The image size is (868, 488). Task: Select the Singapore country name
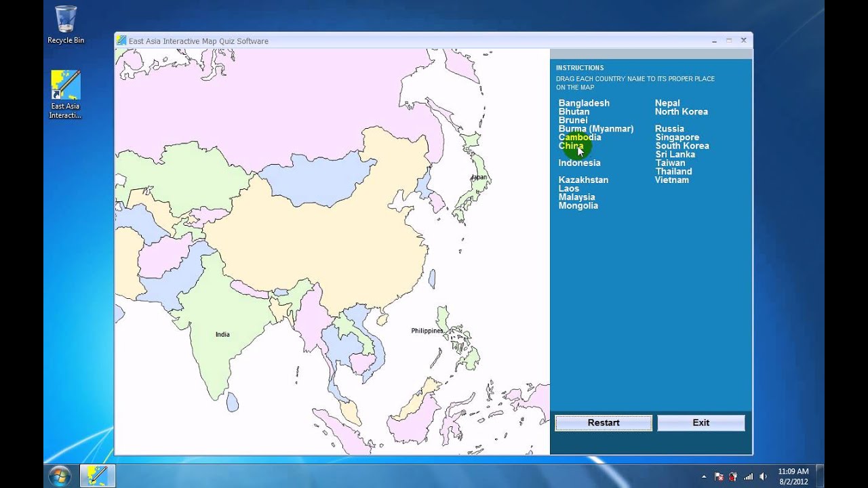pos(677,138)
